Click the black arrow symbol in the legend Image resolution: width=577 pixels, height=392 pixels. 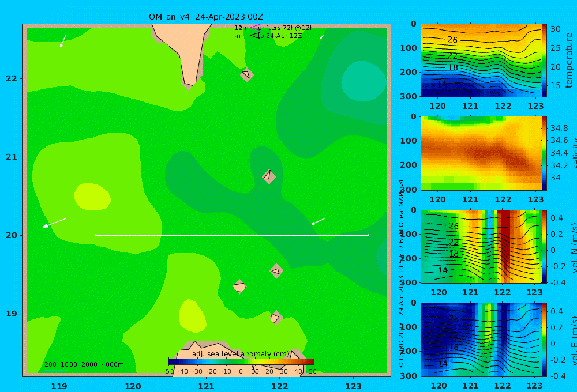pyautogui.click(x=254, y=35)
